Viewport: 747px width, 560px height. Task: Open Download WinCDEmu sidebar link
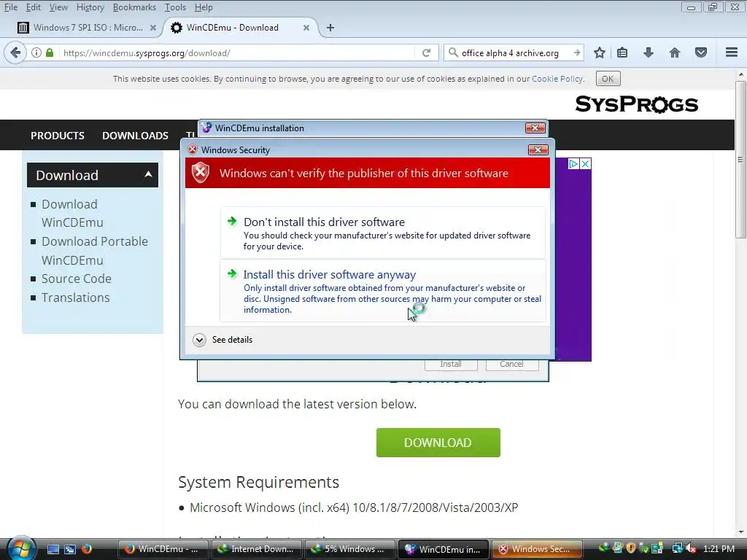coord(72,214)
